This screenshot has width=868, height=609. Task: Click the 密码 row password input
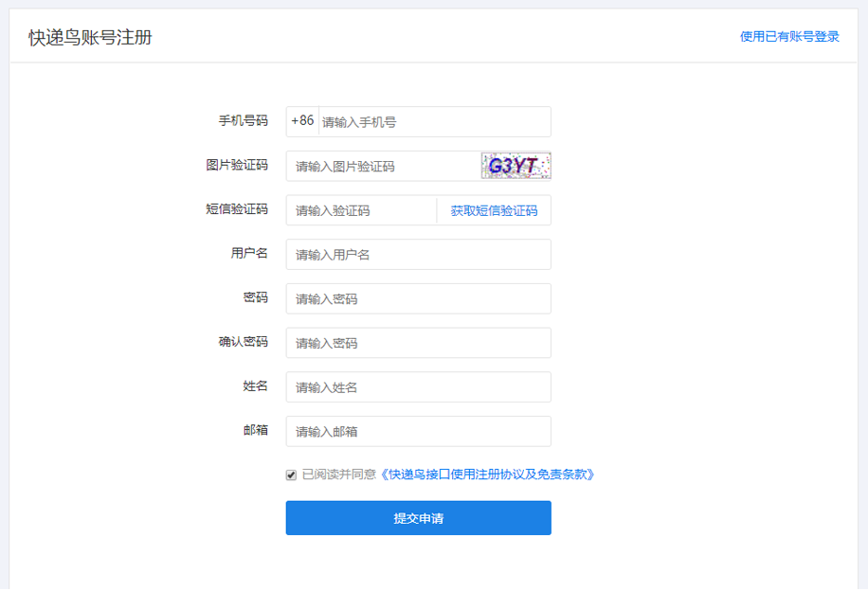tap(418, 299)
